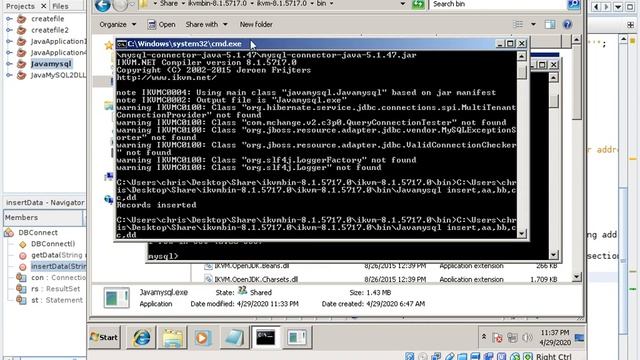Change the Explorer view style
This screenshot has height=360, width=640.
tap(518, 24)
